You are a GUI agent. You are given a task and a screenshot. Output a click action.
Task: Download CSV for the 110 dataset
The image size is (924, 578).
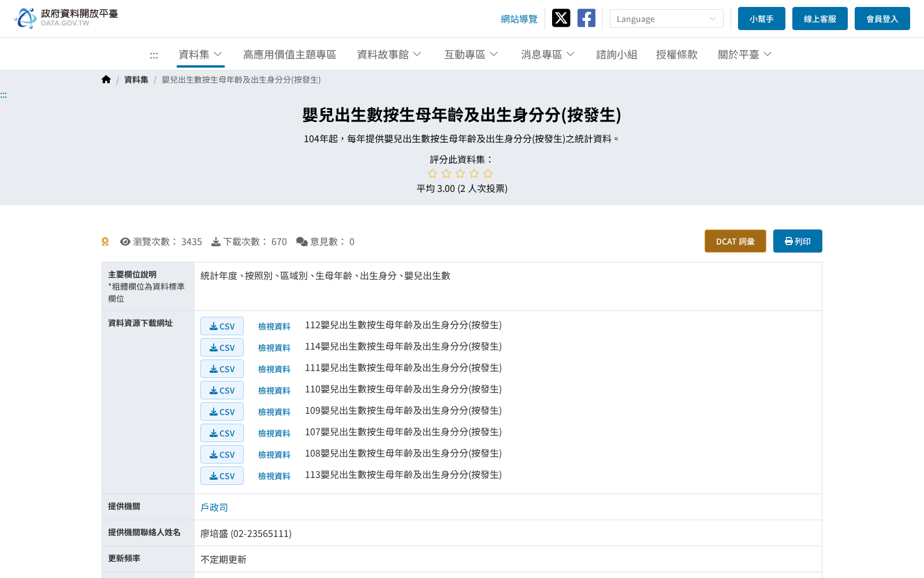pos(222,390)
